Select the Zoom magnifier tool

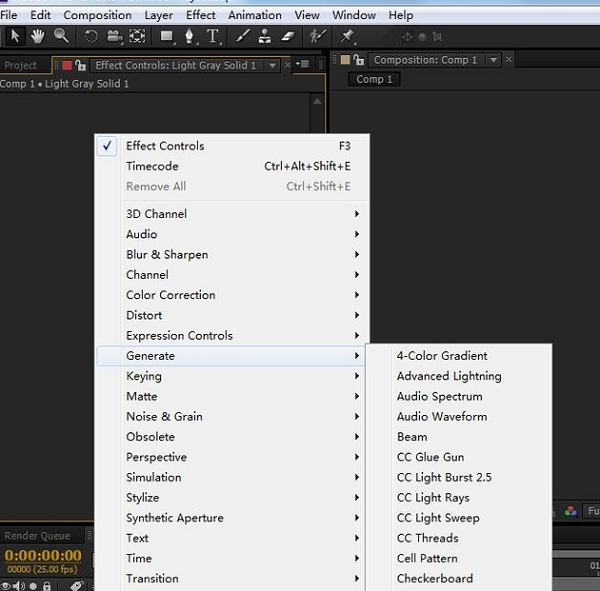[62, 36]
